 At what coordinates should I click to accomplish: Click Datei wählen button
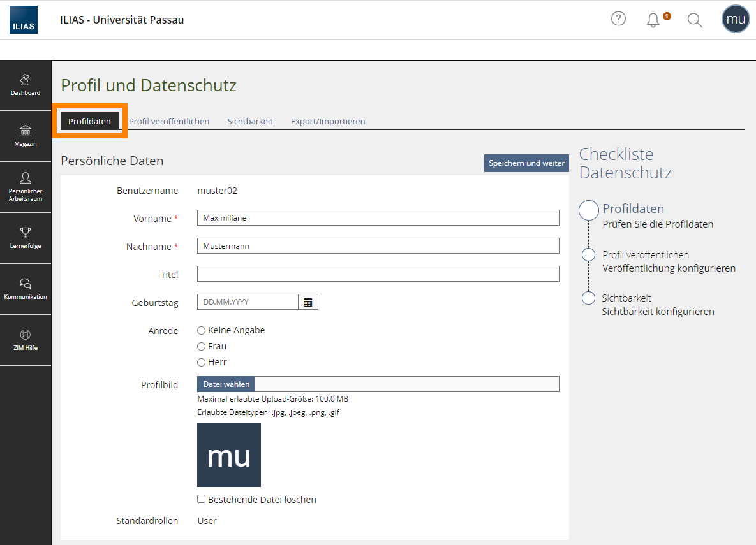click(x=226, y=384)
